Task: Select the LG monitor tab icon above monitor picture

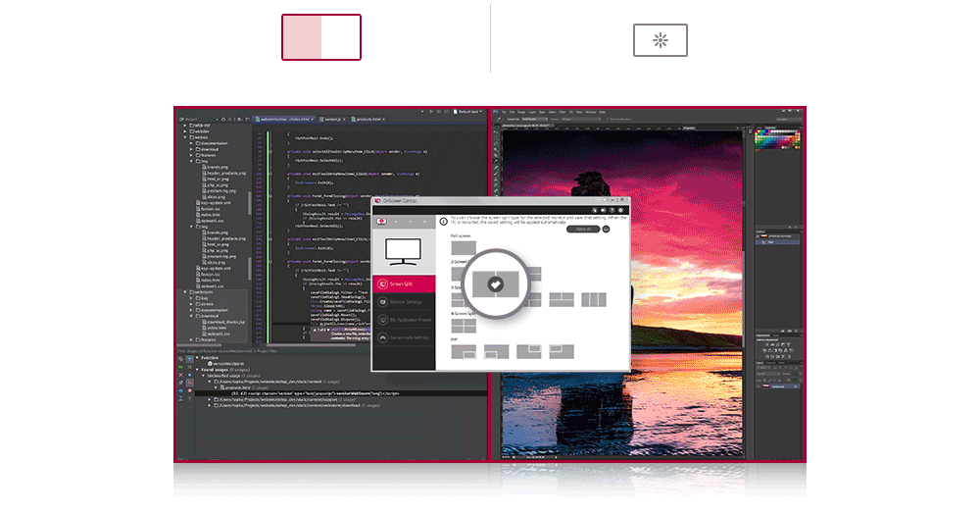Action: [382, 222]
